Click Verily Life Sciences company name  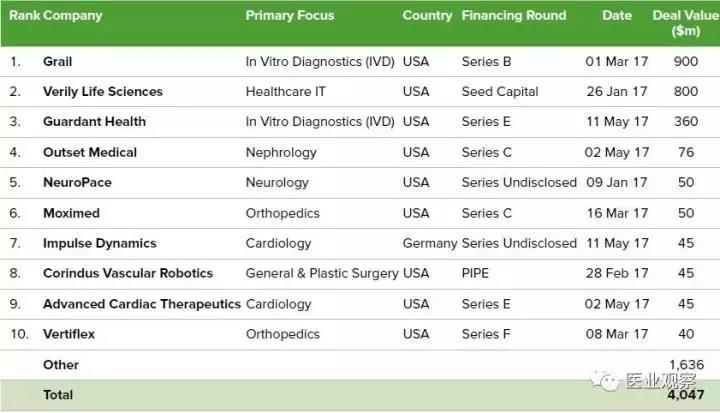click(x=103, y=92)
